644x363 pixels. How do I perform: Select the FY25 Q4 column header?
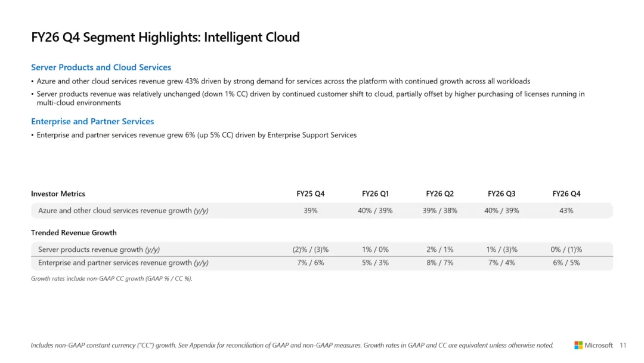pyautogui.click(x=311, y=193)
